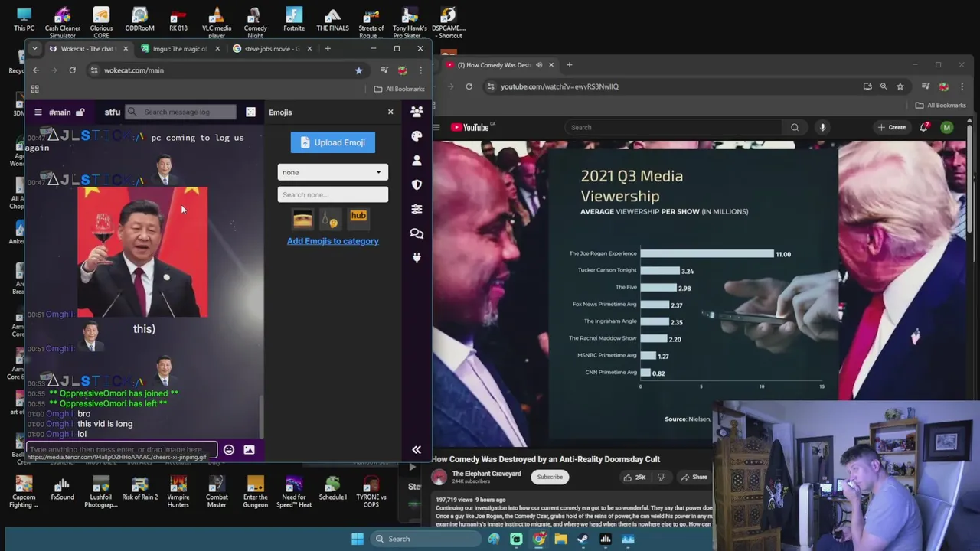Focus the chat message input box
This screenshot has width=980, height=551.
pyautogui.click(x=122, y=449)
